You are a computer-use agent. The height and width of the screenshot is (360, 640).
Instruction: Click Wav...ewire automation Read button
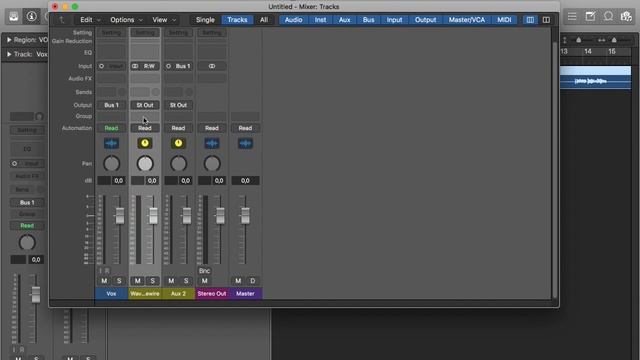point(144,128)
